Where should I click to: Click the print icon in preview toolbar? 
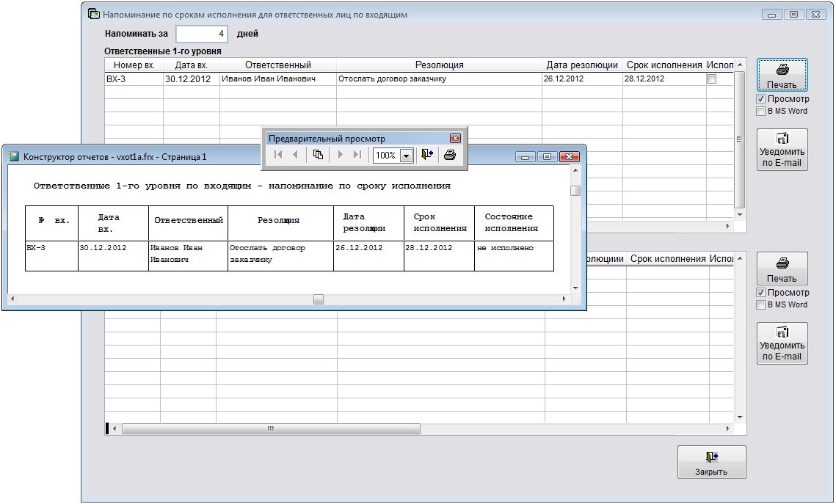(x=450, y=155)
